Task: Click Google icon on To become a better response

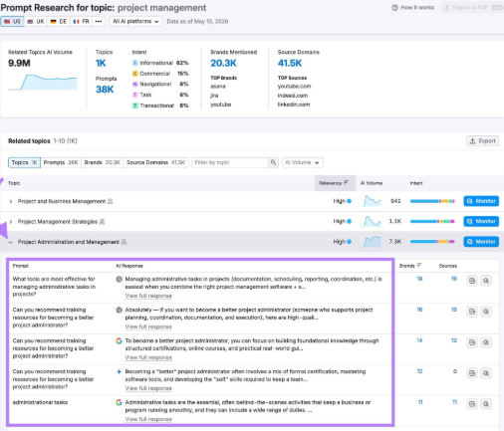Action: [x=119, y=340]
